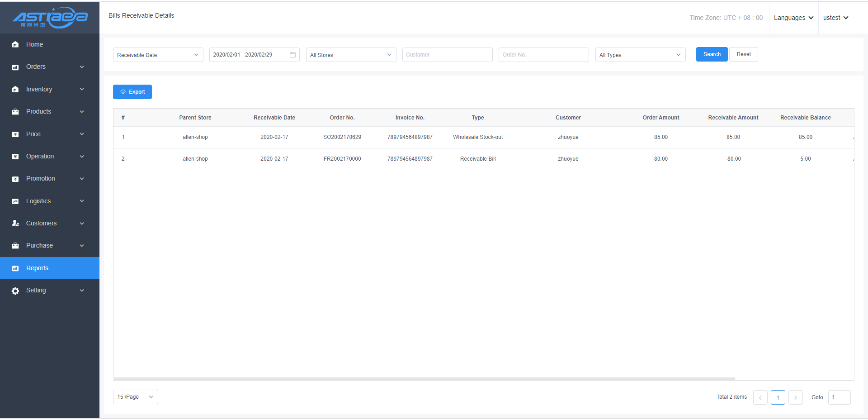Expand the Purchase submenu arrow

point(82,246)
